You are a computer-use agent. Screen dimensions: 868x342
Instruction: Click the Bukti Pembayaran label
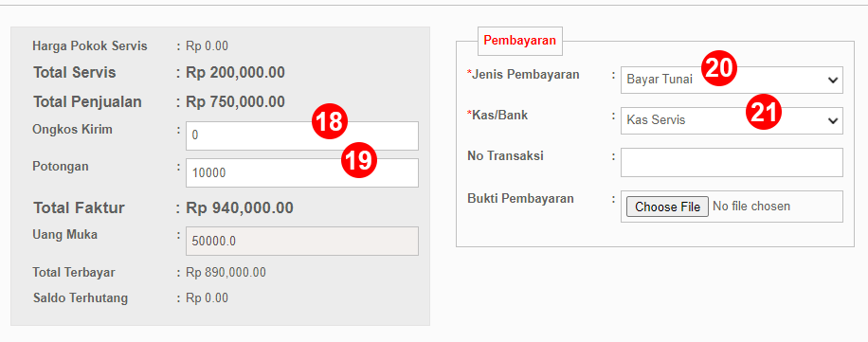click(520, 198)
